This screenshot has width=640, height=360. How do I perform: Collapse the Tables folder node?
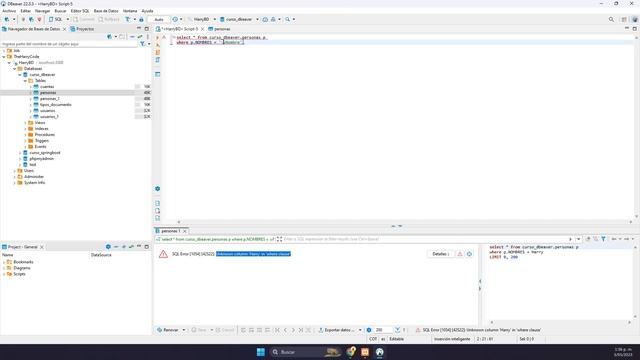coord(25,81)
